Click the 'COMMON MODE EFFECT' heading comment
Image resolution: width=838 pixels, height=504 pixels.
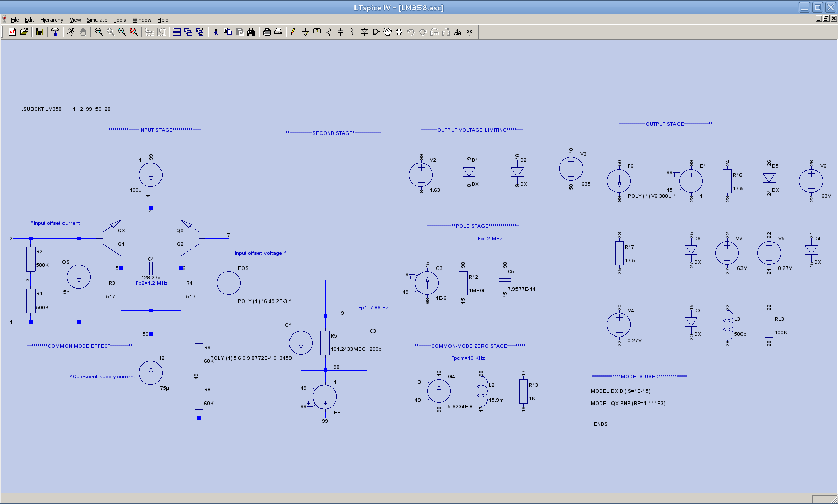pos(80,346)
